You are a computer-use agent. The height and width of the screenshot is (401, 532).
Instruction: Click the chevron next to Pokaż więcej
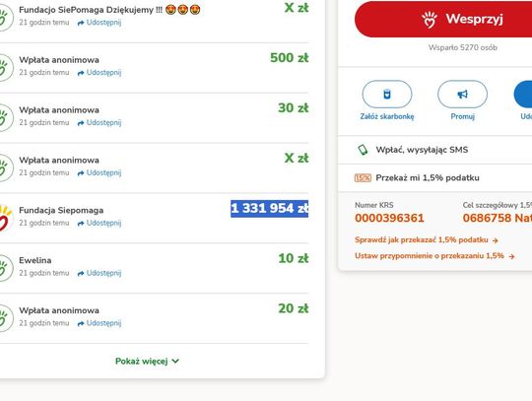(175, 361)
